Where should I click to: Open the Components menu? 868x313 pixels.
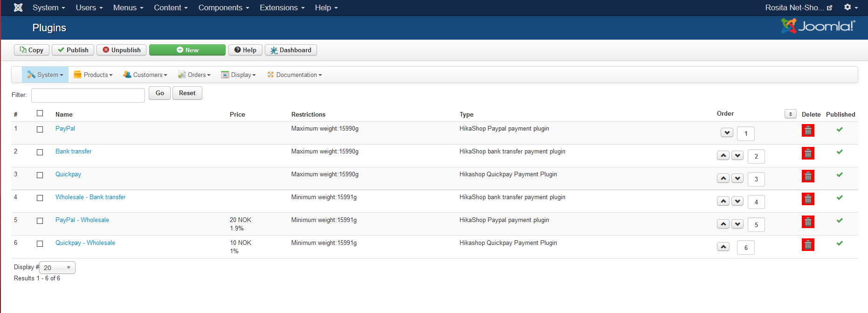coord(223,7)
